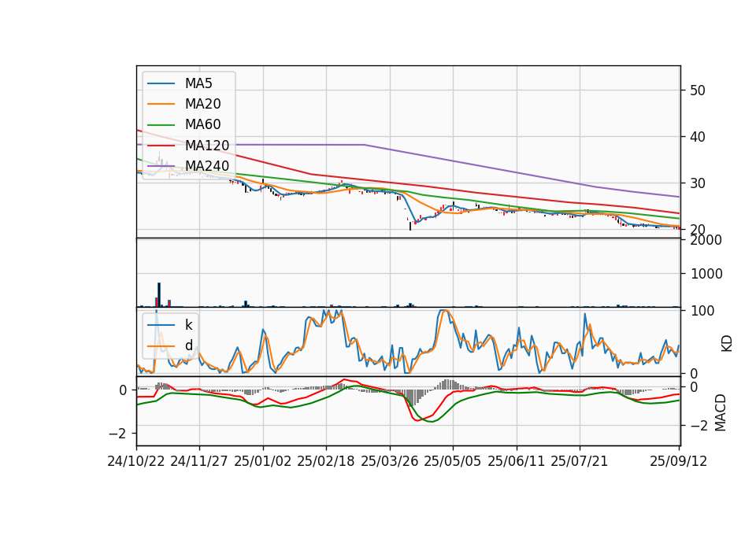Viewport: 756px width, 543px height.
Task: Click the volume axis value 2000
Action: (x=706, y=240)
